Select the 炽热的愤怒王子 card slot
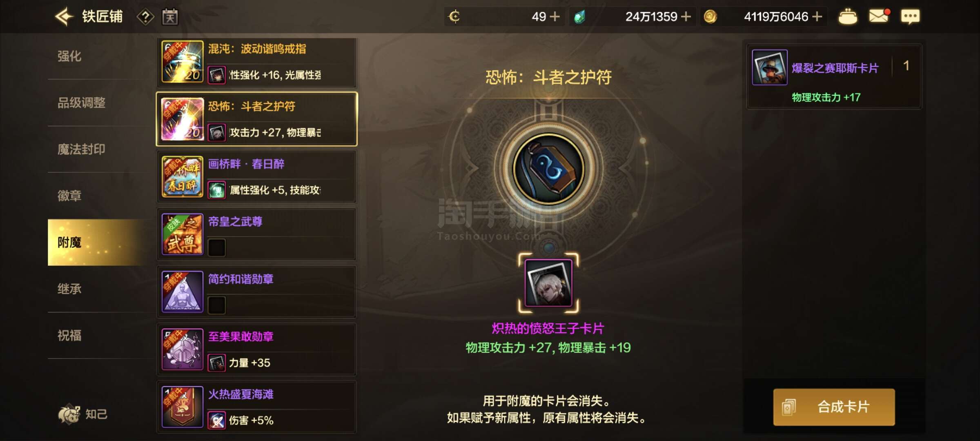 coord(548,283)
